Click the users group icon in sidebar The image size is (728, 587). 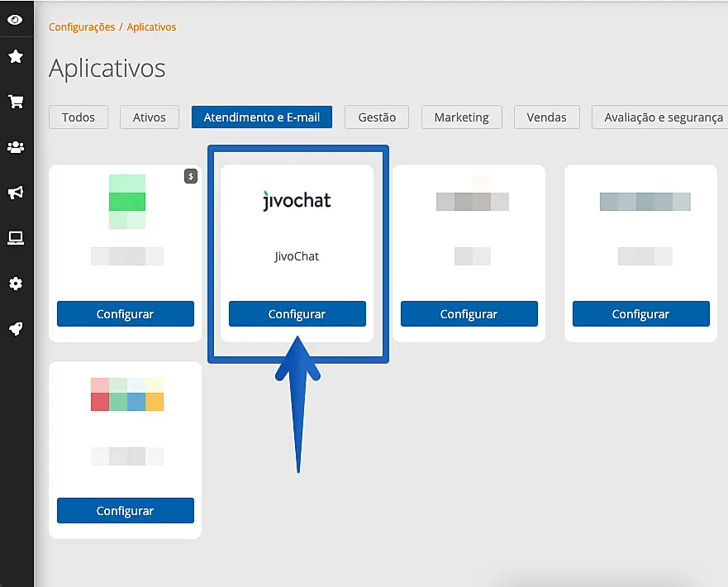(x=15, y=147)
